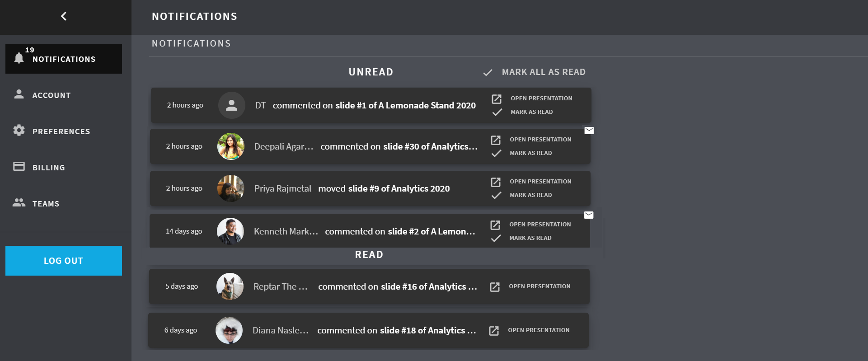Open Presentation for Kenneth Mark's comment

pyautogui.click(x=540, y=225)
